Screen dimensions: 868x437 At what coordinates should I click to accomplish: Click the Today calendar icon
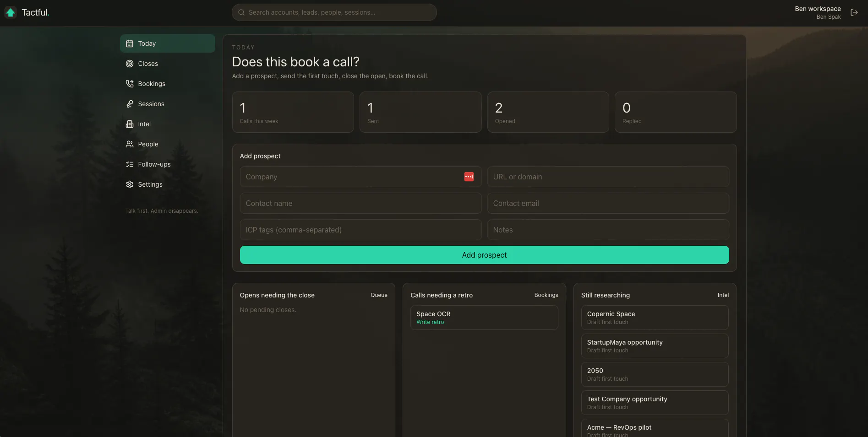click(130, 43)
